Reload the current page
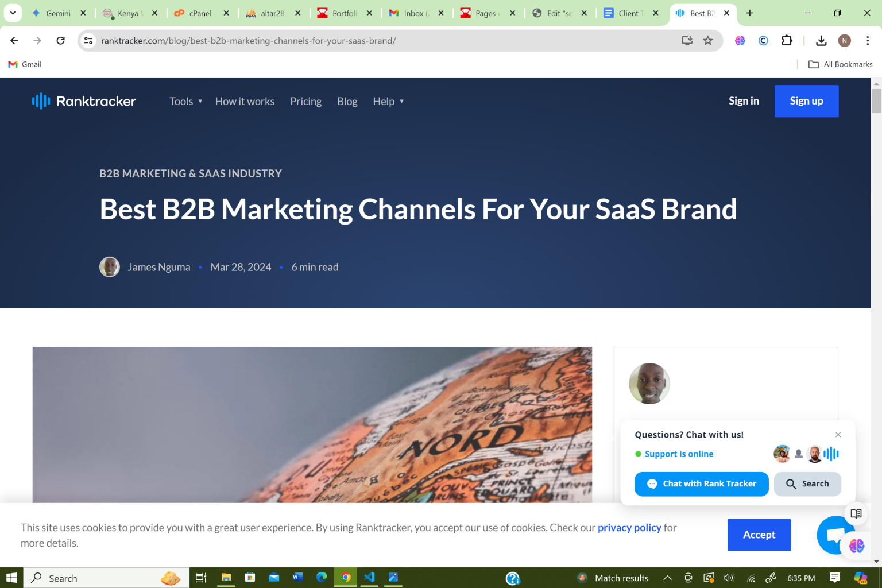 tap(60, 40)
